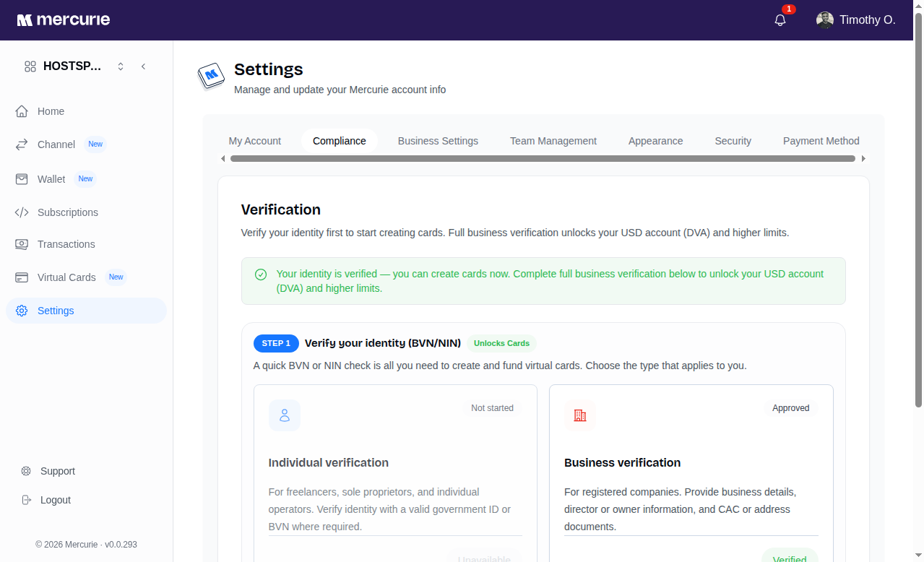Open the Payment Method tab

[x=821, y=141]
